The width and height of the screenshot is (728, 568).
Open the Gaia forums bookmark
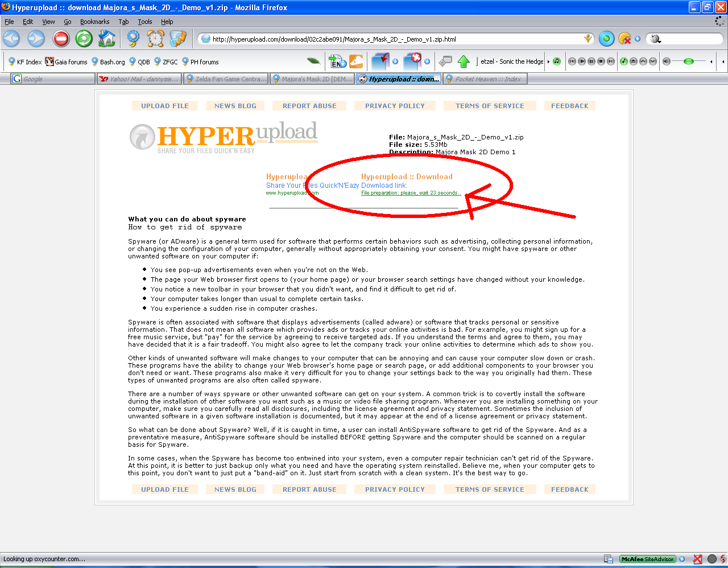point(66,61)
